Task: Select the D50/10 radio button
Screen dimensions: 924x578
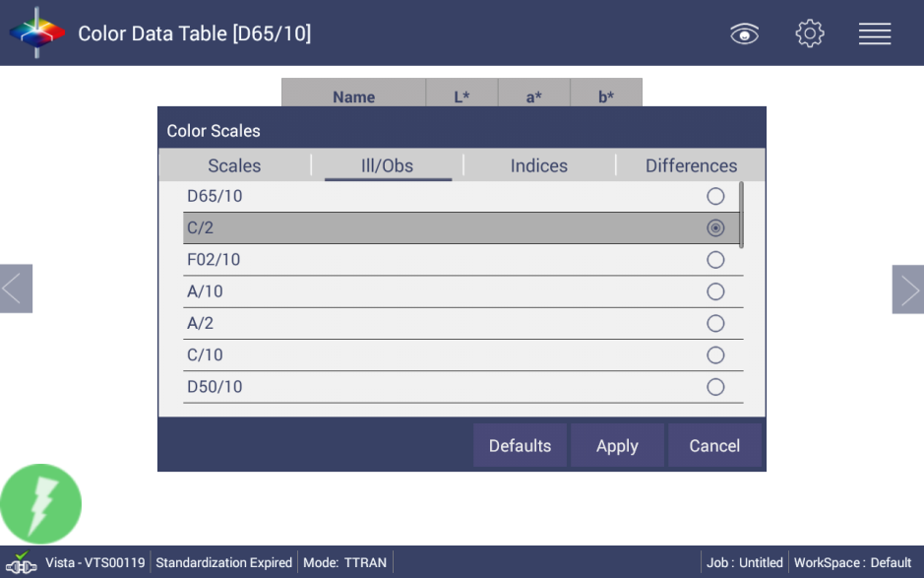Action: [x=715, y=387]
